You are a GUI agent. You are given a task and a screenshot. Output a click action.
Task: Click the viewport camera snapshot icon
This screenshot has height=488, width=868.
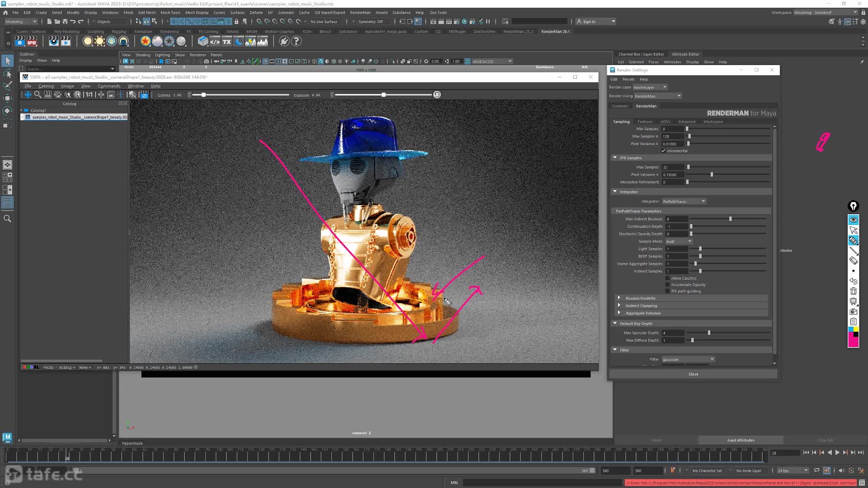pos(207,61)
